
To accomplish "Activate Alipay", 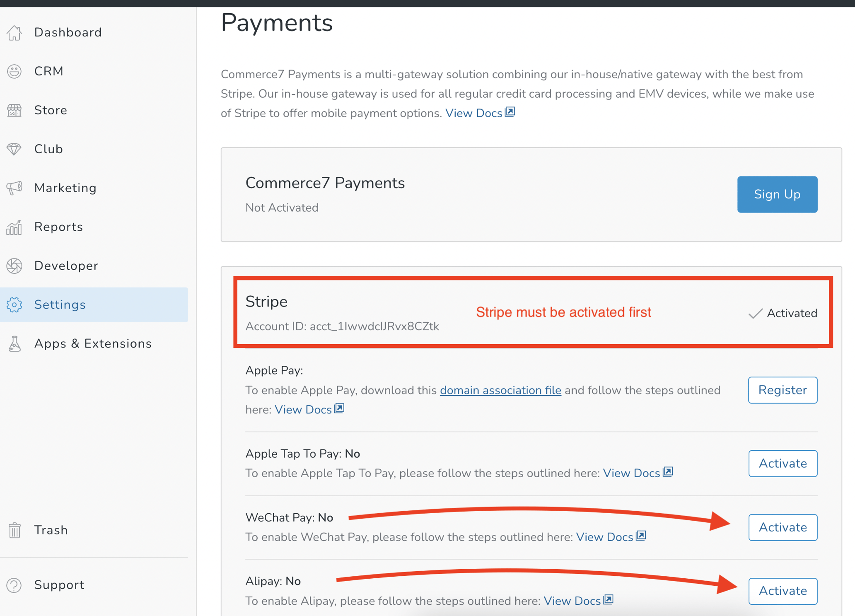I will pyautogui.click(x=782, y=591).
